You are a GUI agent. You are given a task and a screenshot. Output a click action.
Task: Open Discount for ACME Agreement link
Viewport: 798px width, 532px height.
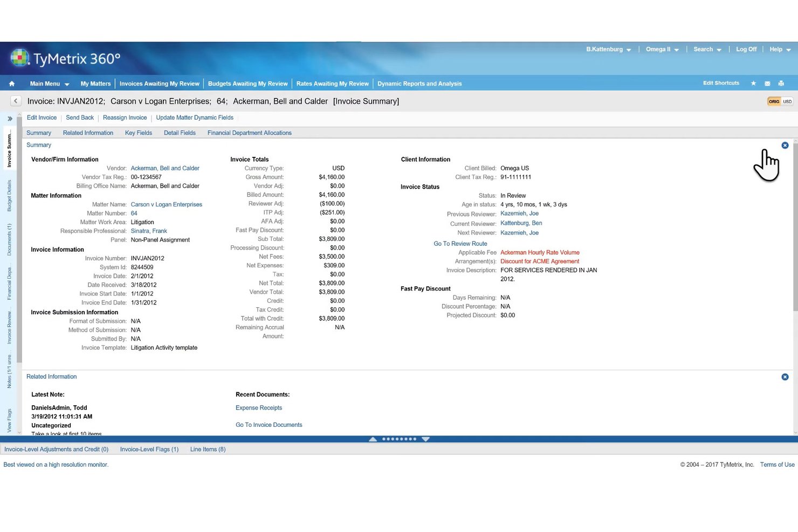(540, 261)
